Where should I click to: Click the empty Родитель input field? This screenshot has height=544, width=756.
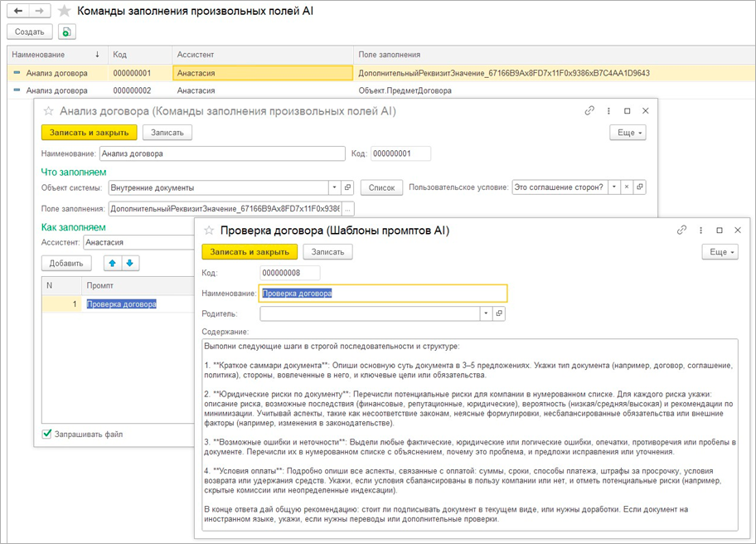(370, 313)
